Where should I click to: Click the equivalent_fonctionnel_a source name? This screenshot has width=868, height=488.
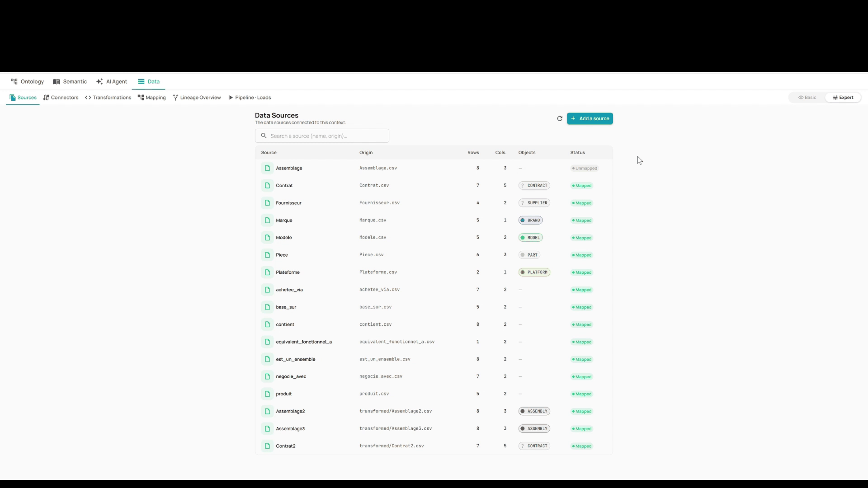304,342
